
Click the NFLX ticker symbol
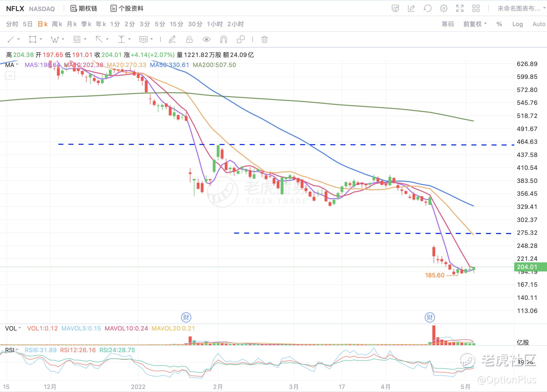15,9
